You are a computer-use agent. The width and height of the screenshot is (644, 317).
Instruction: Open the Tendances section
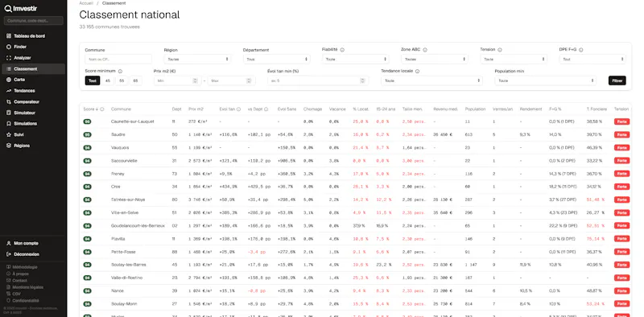(24, 91)
